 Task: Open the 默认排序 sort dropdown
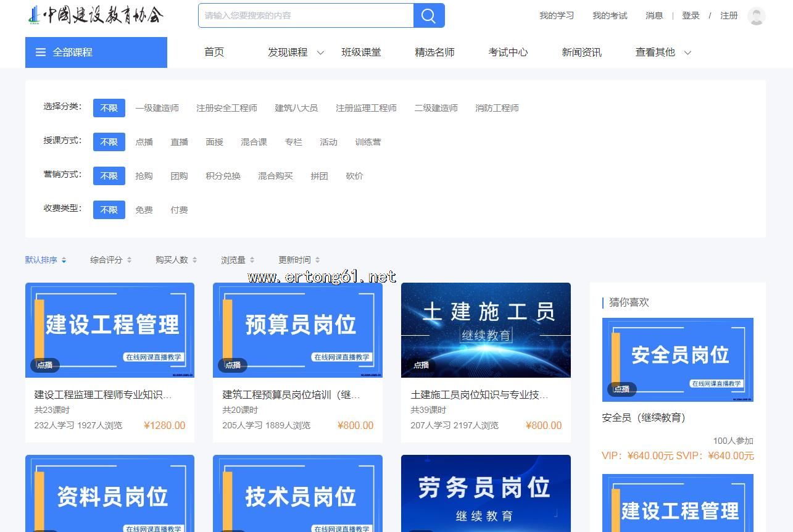click(45, 260)
